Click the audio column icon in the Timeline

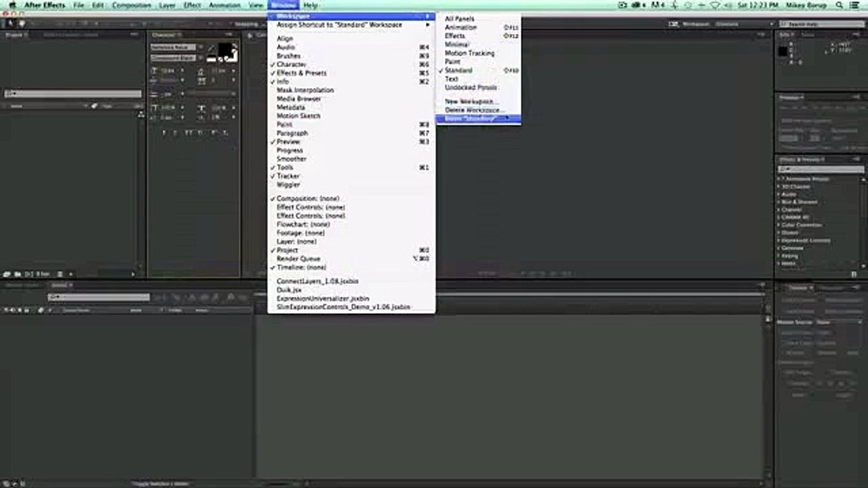[x=13, y=310]
